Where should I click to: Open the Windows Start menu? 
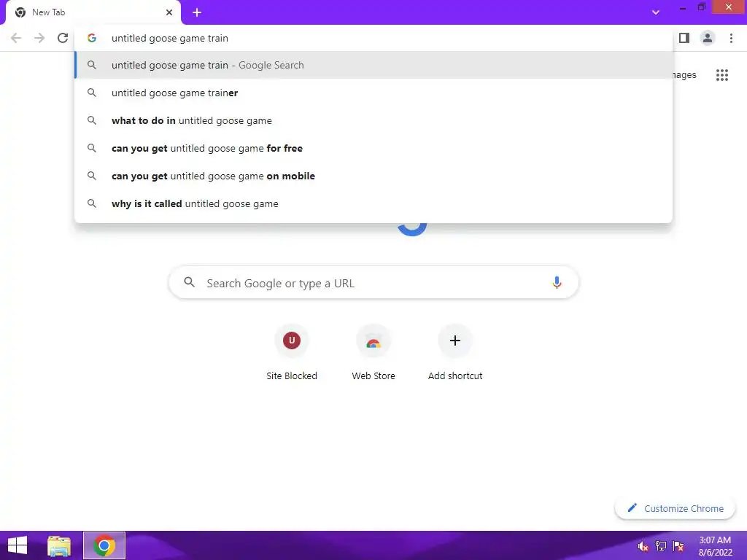pyautogui.click(x=18, y=545)
